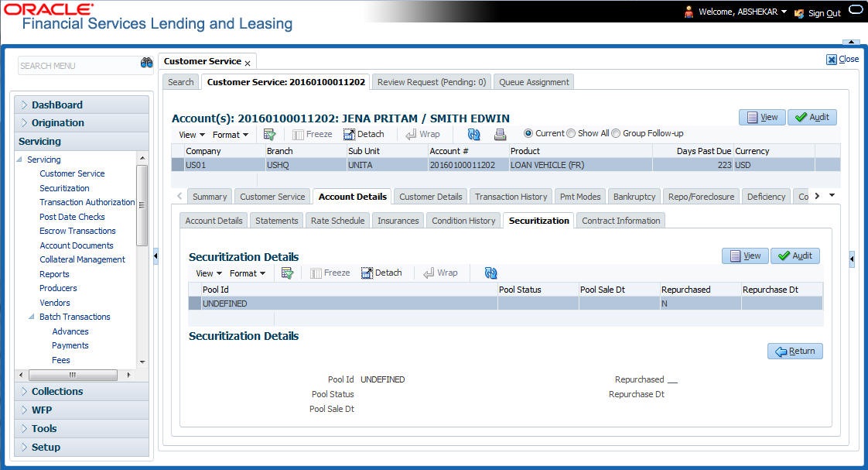
Task: Open Securitization in the Servicing tree
Action: pyautogui.click(x=64, y=188)
